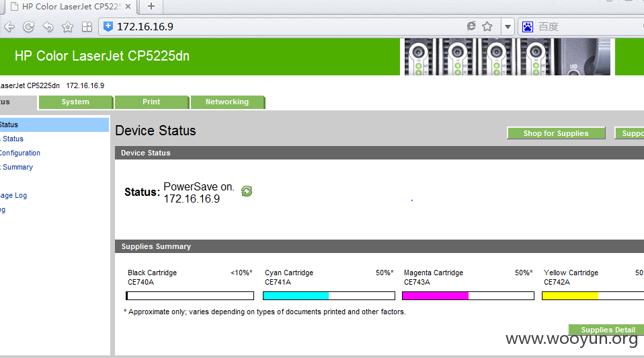
Task: Click Shop for Supplies button
Action: (556, 133)
